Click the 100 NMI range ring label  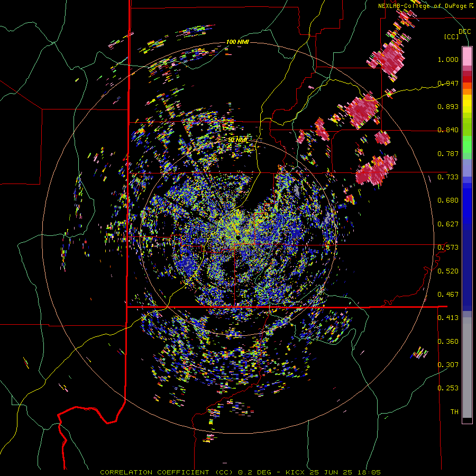tap(237, 42)
